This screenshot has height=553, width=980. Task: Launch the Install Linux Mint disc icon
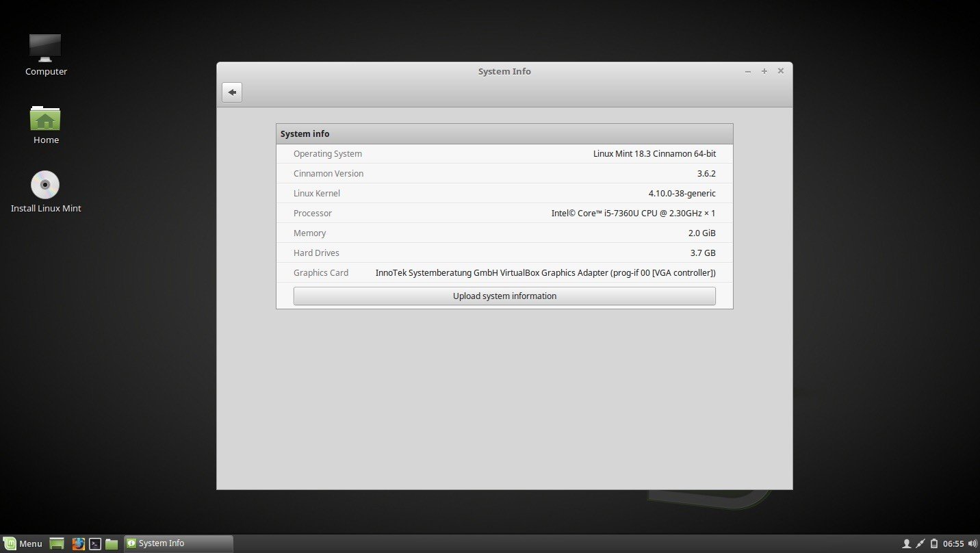(x=46, y=192)
